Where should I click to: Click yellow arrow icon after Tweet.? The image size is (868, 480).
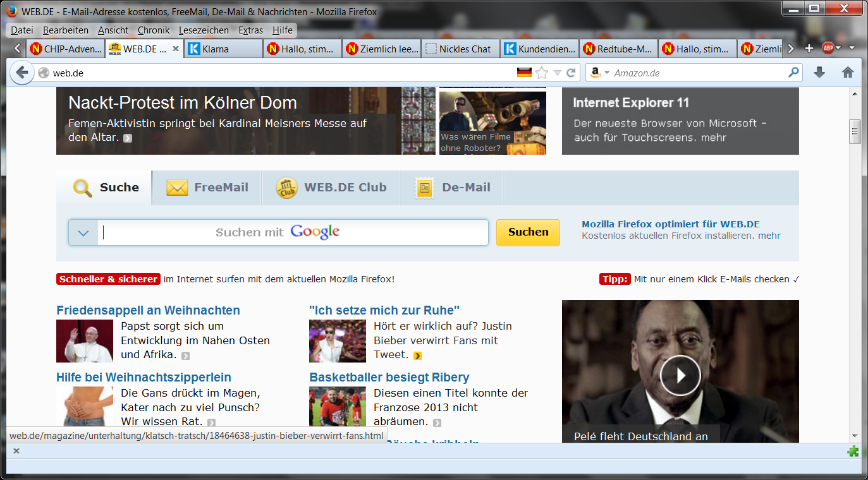click(417, 356)
